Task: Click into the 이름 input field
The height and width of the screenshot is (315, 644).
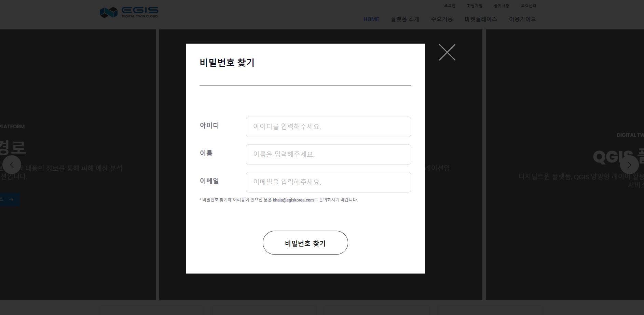Action: pyautogui.click(x=328, y=155)
